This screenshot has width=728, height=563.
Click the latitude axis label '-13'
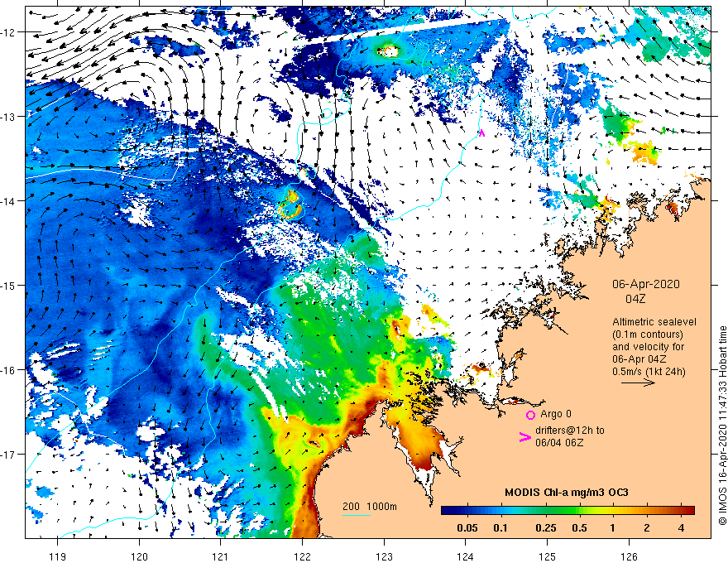click(9, 117)
